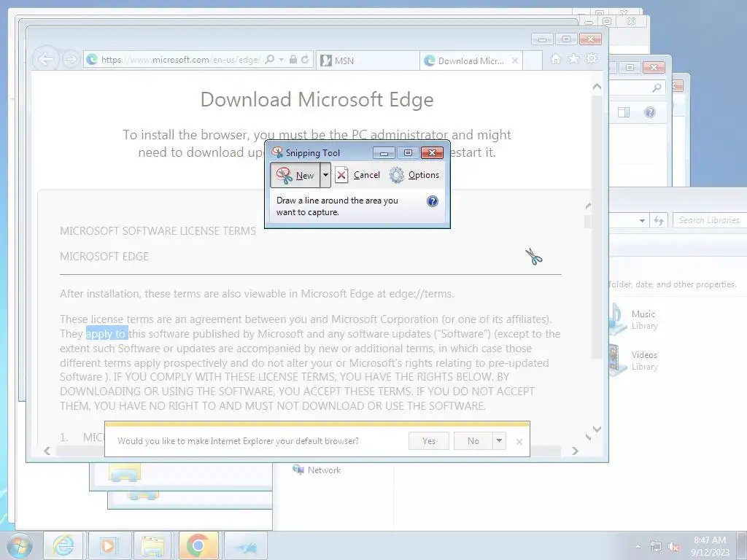Image resolution: width=747 pixels, height=560 pixels.
Task: Open the New snip type dropdown arrow
Action: pyautogui.click(x=325, y=175)
